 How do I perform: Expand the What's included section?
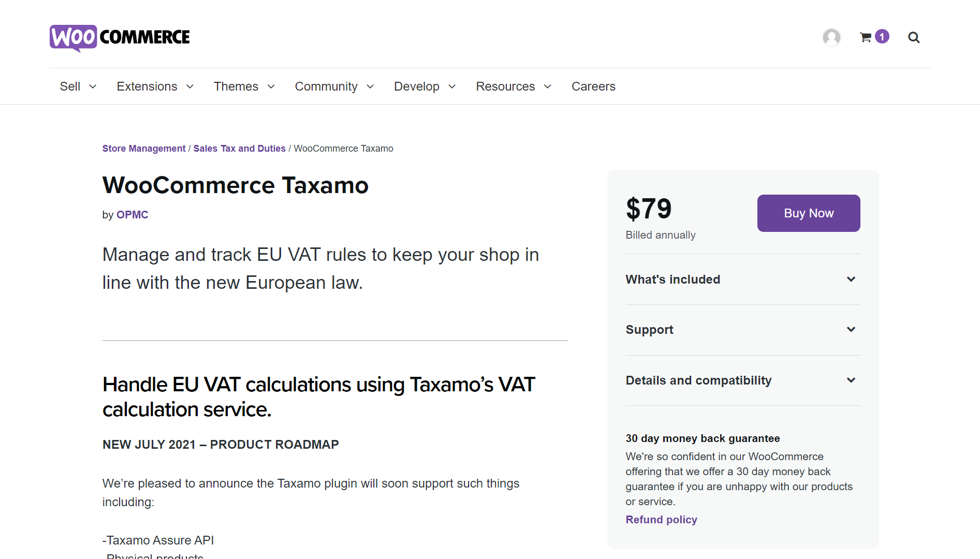(743, 279)
